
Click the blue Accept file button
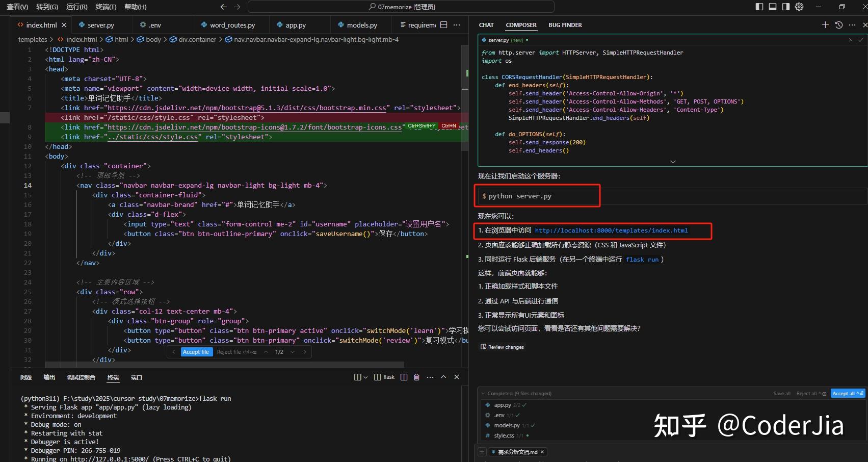click(196, 352)
